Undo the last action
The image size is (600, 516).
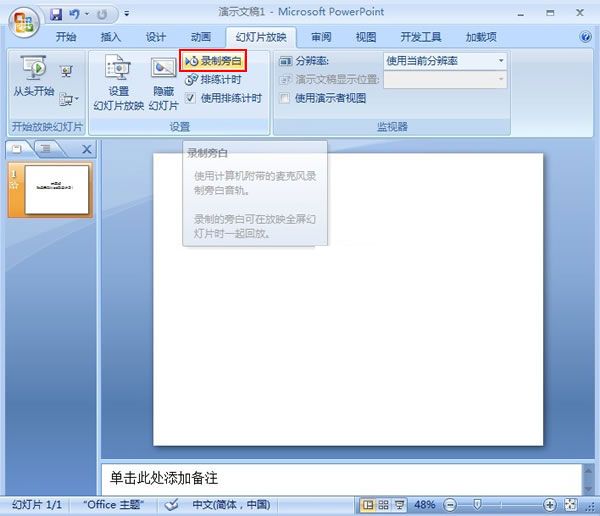pyautogui.click(x=74, y=15)
